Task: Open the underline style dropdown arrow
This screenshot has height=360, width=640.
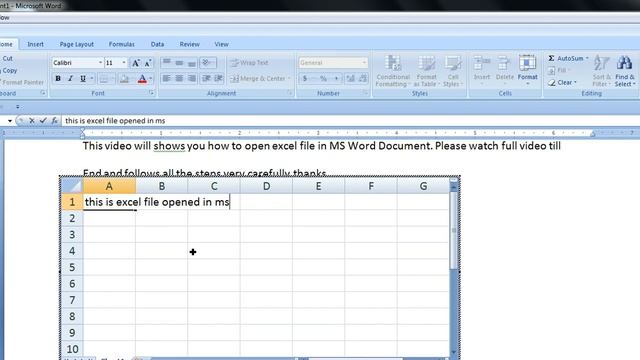Action: click(91, 78)
